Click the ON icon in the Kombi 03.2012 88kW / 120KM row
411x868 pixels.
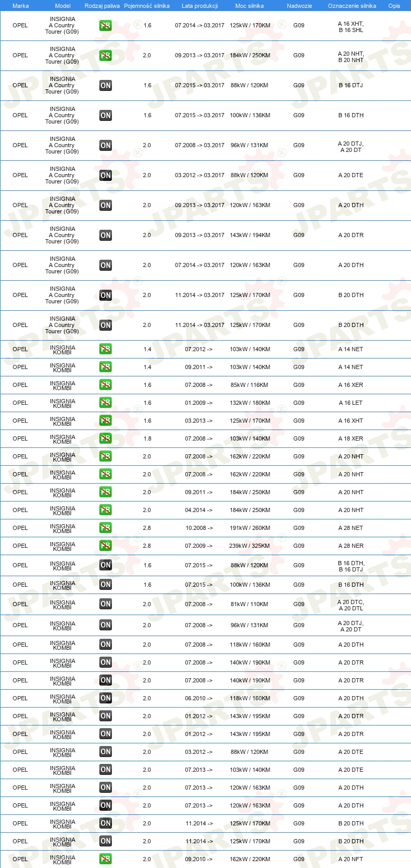106,752
